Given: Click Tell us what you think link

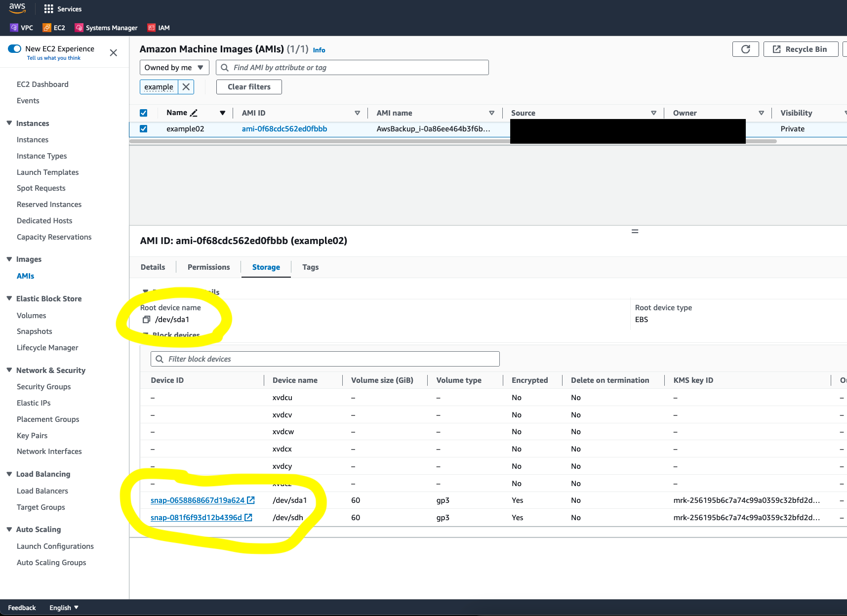Looking at the screenshot, I should [x=54, y=58].
